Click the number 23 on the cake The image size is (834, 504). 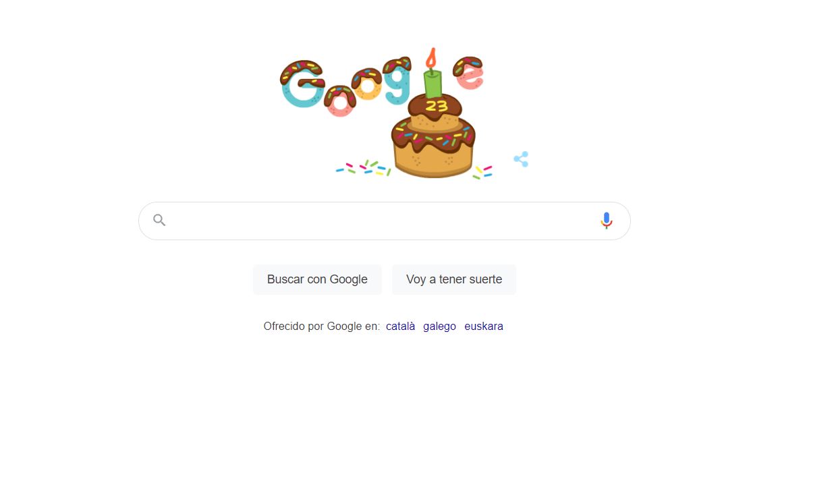pyautogui.click(x=437, y=106)
